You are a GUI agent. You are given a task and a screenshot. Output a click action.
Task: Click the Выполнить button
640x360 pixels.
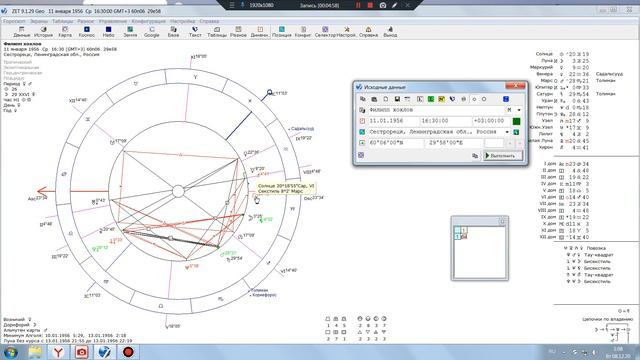503,156
